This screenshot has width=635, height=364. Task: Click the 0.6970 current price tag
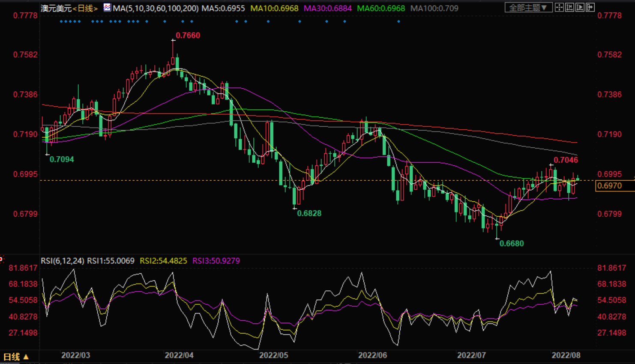tap(609, 185)
